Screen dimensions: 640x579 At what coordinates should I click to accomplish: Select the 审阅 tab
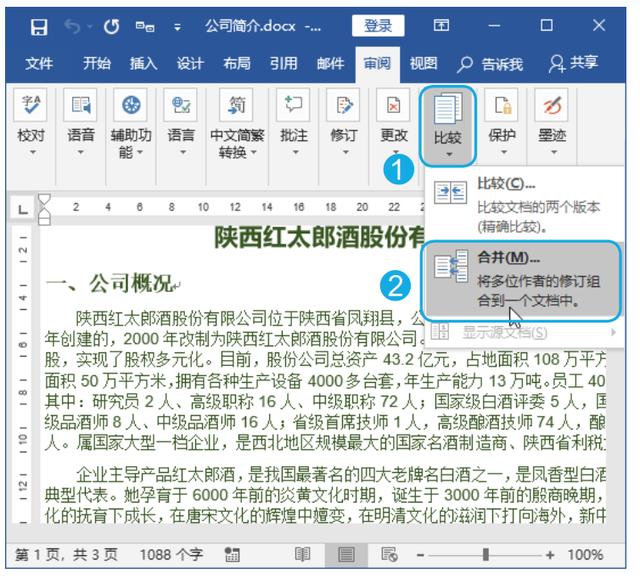(377, 64)
